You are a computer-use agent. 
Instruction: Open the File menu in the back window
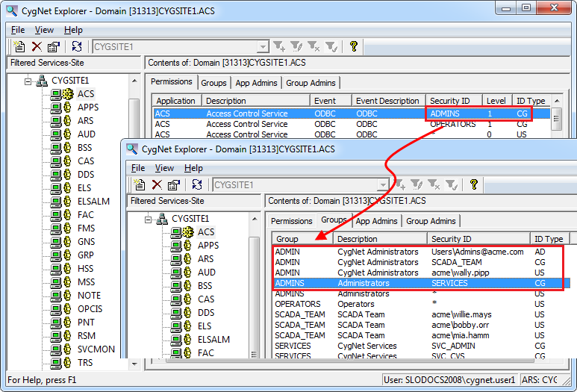tap(18, 30)
